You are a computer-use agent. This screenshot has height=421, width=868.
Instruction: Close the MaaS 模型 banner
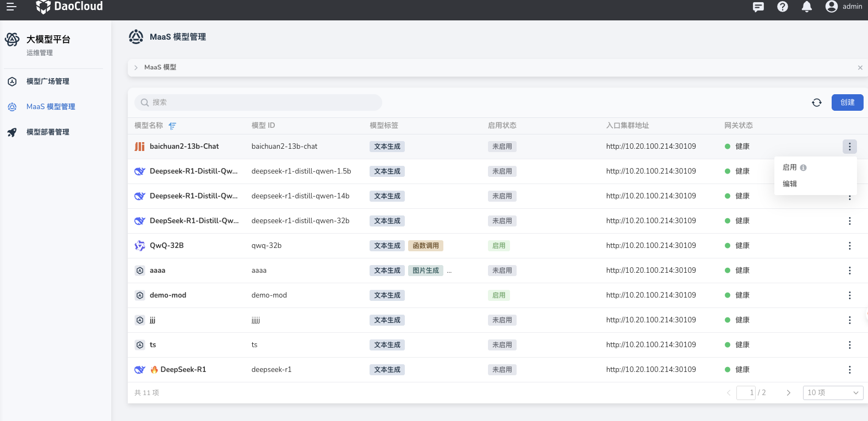860,68
